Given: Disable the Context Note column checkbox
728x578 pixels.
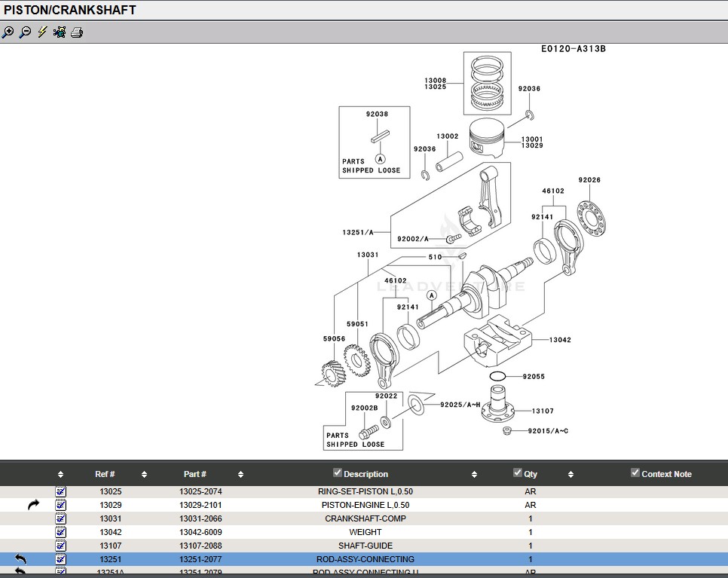Looking at the screenshot, I should 635,472.
